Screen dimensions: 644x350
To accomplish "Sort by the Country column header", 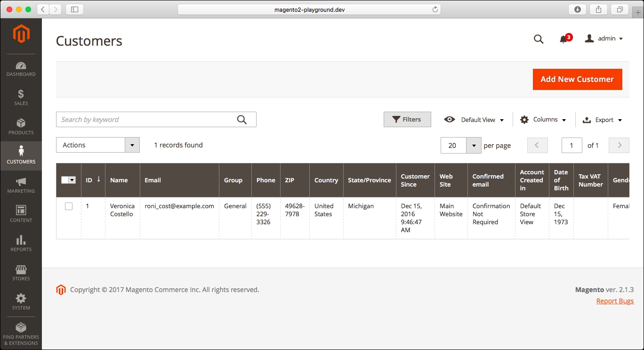I will point(326,180).
